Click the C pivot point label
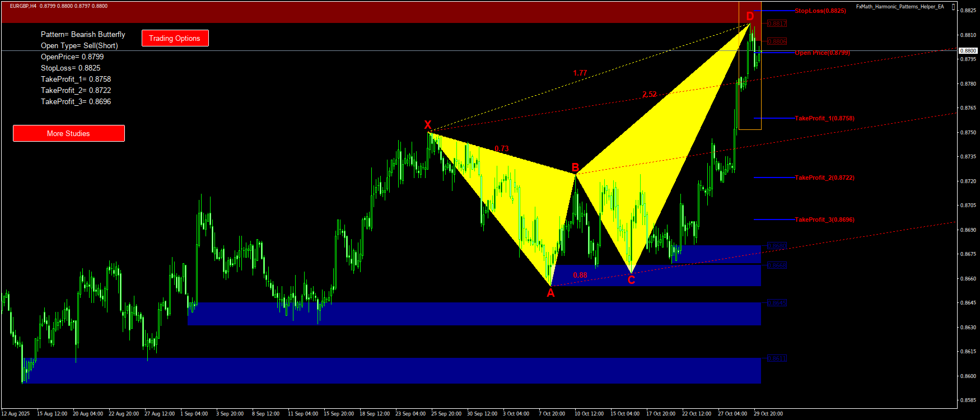 (631, 280)
